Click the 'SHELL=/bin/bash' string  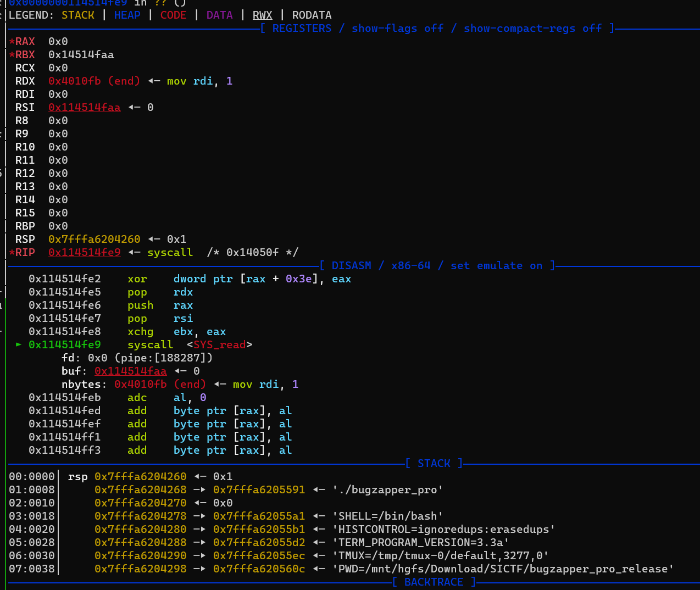tap(388, 516)
